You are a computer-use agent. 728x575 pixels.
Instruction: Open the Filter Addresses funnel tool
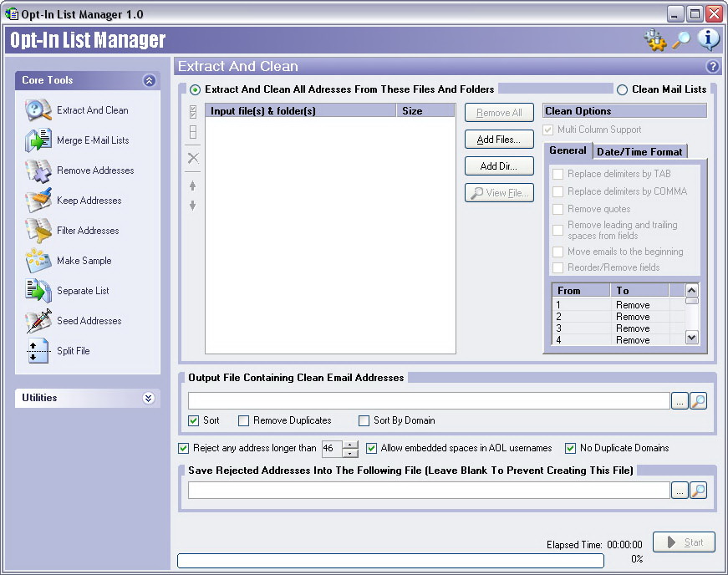(38, 231)
